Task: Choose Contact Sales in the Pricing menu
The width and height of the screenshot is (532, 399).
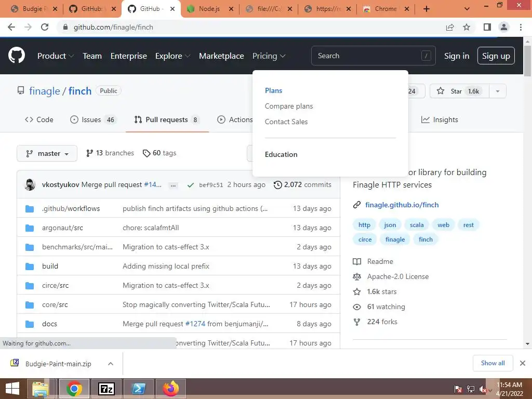Action: point(286,122)
